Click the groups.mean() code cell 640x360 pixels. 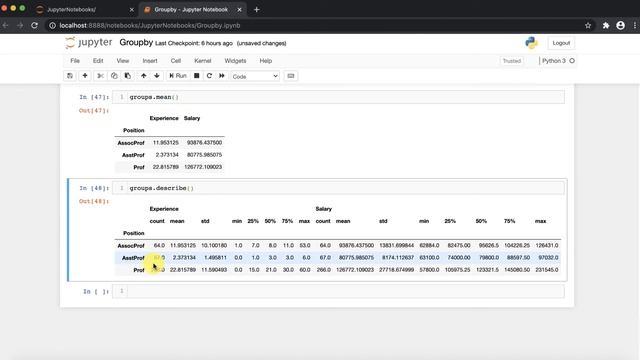(x=339, y=97)
